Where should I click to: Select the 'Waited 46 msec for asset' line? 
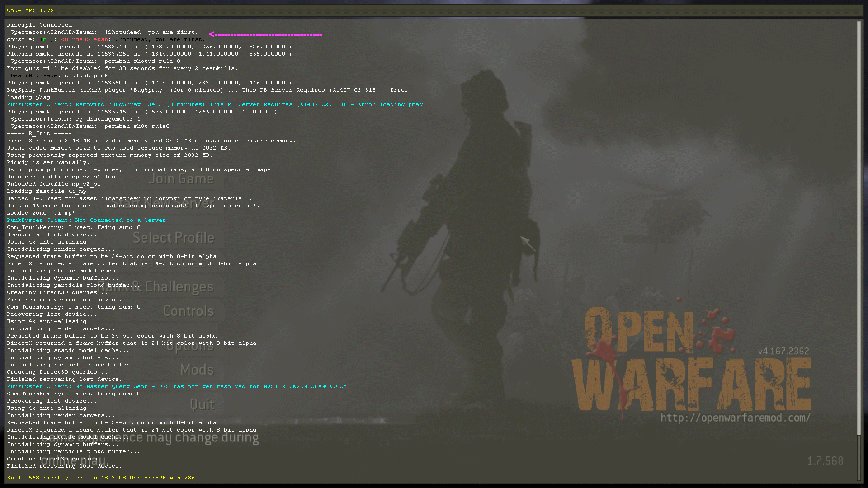[x=133, y=206]
